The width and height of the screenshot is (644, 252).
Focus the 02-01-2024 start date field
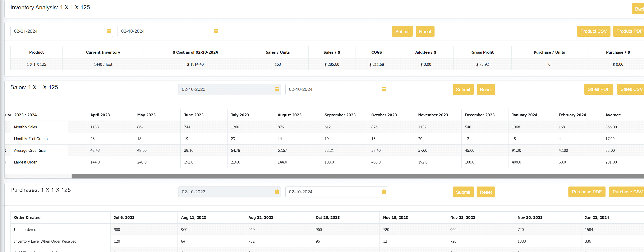click(62, 31)
